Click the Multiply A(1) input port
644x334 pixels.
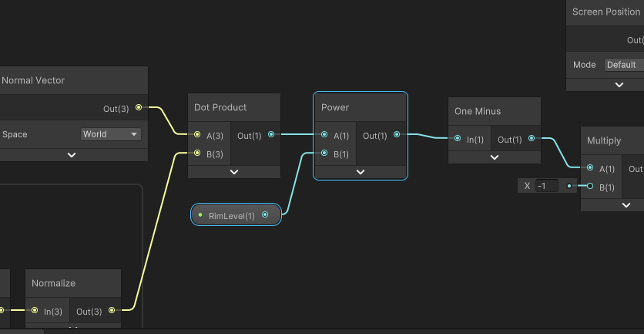[590, 167]
